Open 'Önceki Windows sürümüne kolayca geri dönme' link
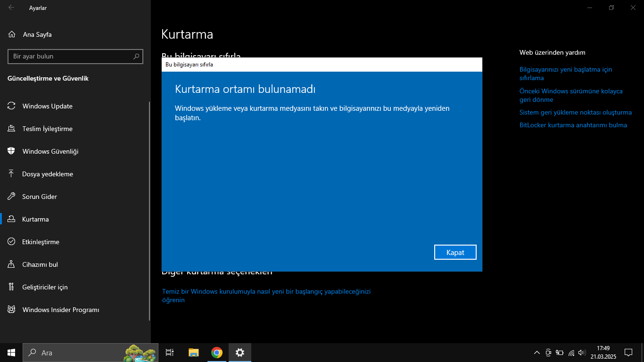 (571, 95)
